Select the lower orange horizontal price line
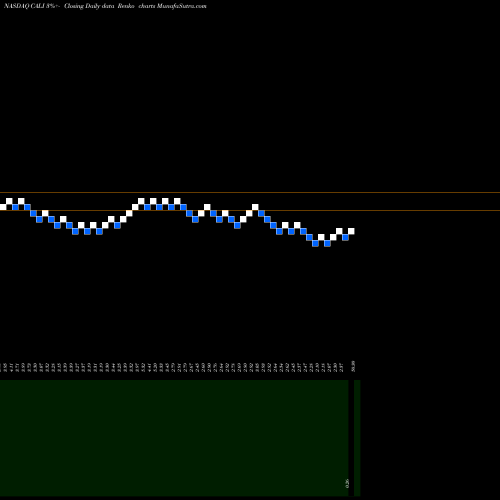 coord(250,210)
